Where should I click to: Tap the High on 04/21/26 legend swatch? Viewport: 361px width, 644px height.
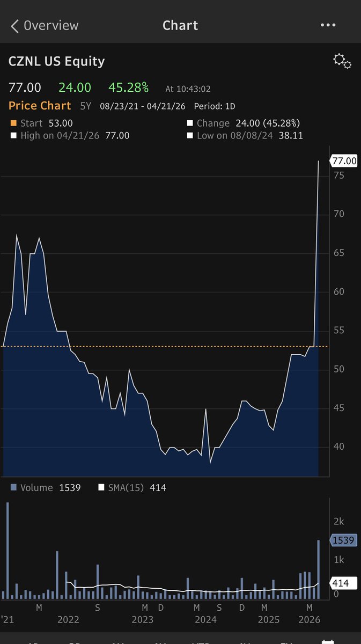point(13,136)
